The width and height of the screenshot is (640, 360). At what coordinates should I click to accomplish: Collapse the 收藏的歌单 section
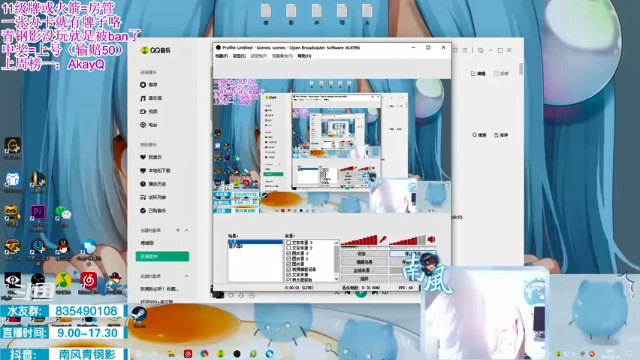[187, 276]
